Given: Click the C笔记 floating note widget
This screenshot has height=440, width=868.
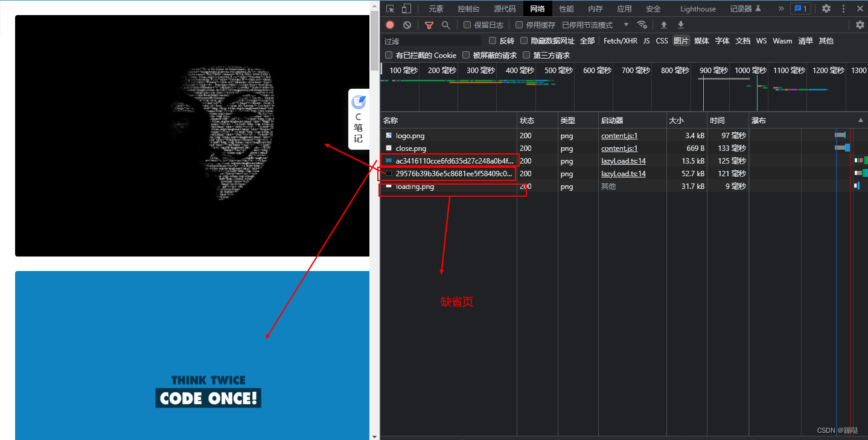Looking at the screenshot, I should coord(359,120).
